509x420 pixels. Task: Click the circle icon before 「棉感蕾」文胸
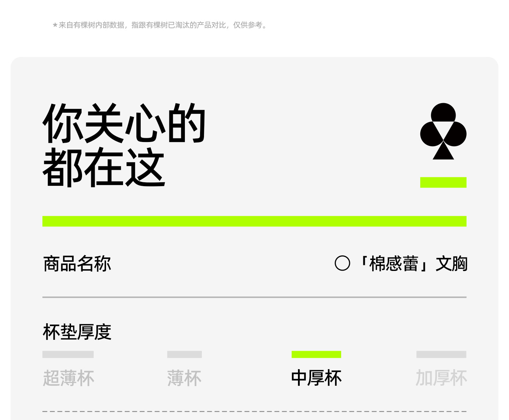click(342, 263)
